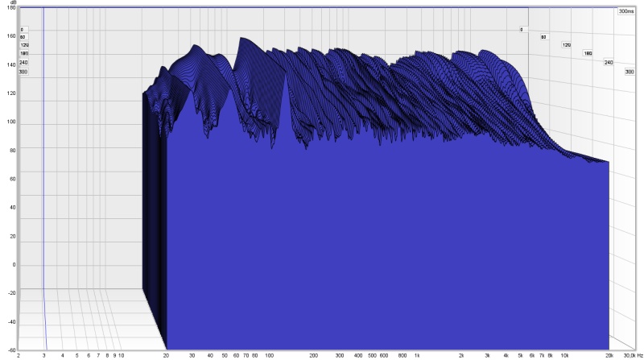Select the 300 ms marker on the right time axis
The height and width of the screenshot is (360, 644).
click(x=630, y=72)
